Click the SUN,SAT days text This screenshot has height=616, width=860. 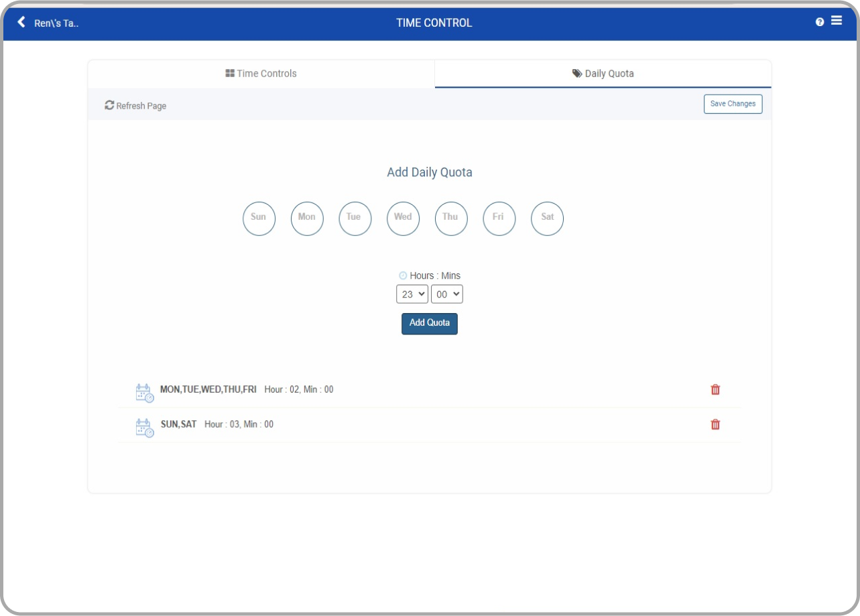179,424
